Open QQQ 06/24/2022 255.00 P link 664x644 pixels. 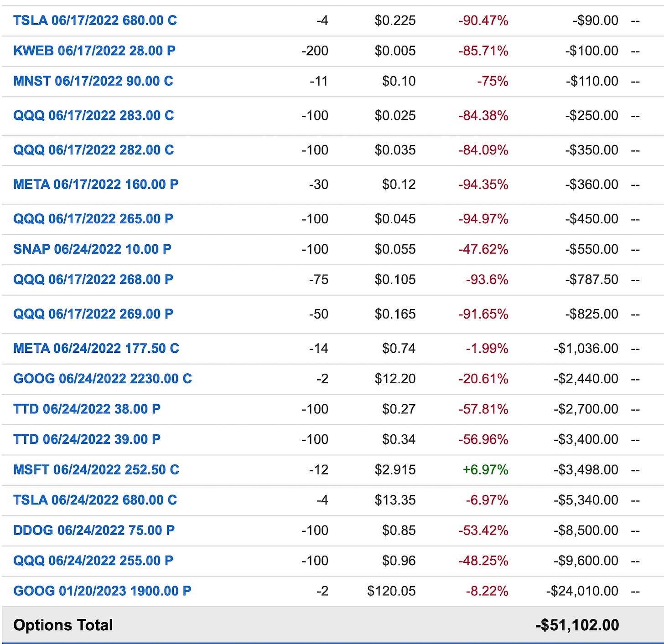tap(93, 561)
